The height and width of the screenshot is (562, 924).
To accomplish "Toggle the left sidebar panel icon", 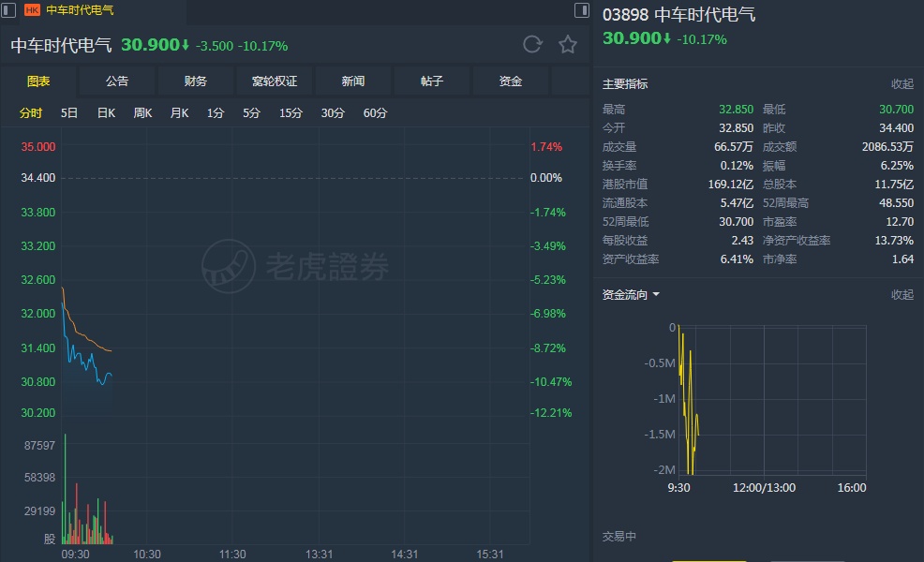I will pos(8,10).
